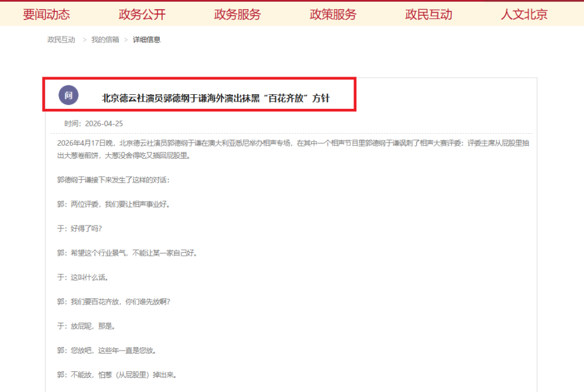This screenshot has height=392, width=584.
Task: Open the 政务公开 navigation tab
Action: pos(142,15)
